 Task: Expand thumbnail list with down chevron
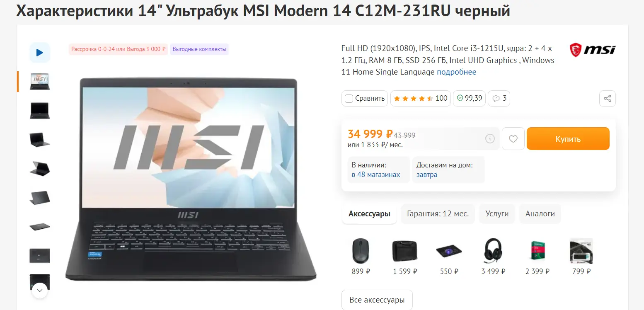(40, 291)
